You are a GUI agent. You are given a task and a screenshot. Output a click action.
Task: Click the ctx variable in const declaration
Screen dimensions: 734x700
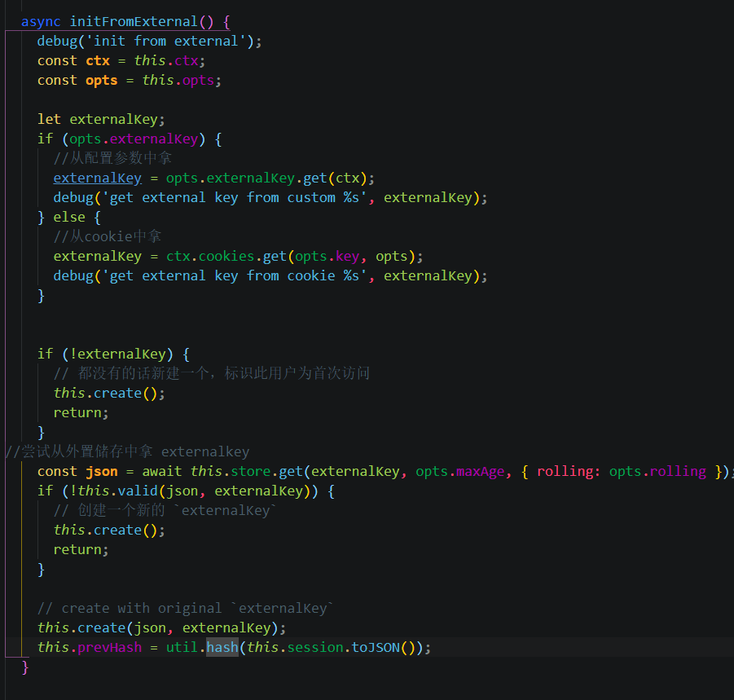click(98, 61)
